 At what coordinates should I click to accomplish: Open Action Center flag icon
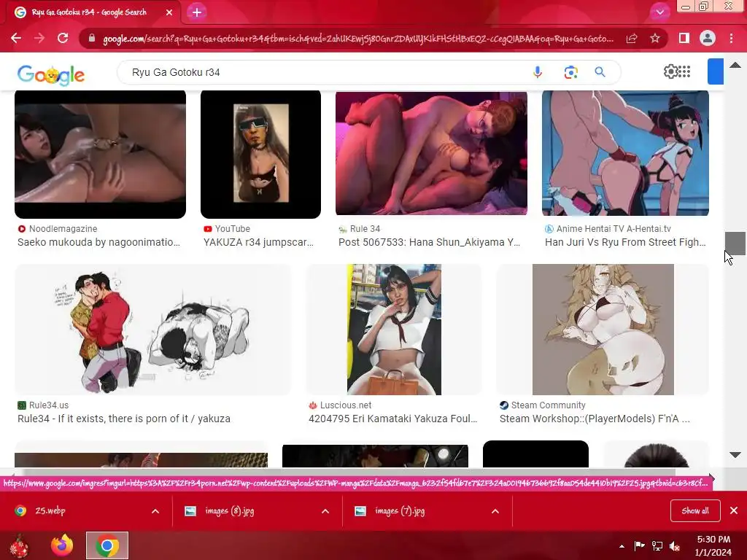point(639,545)
